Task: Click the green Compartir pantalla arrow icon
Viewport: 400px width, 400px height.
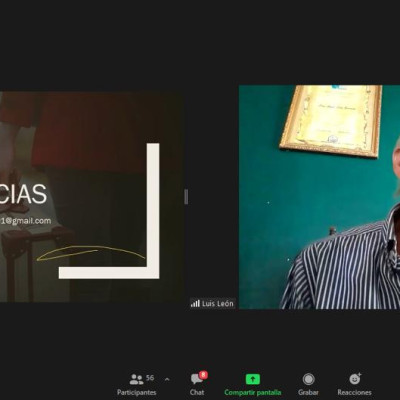Action: pyautogui.click(x=252, y=379)
